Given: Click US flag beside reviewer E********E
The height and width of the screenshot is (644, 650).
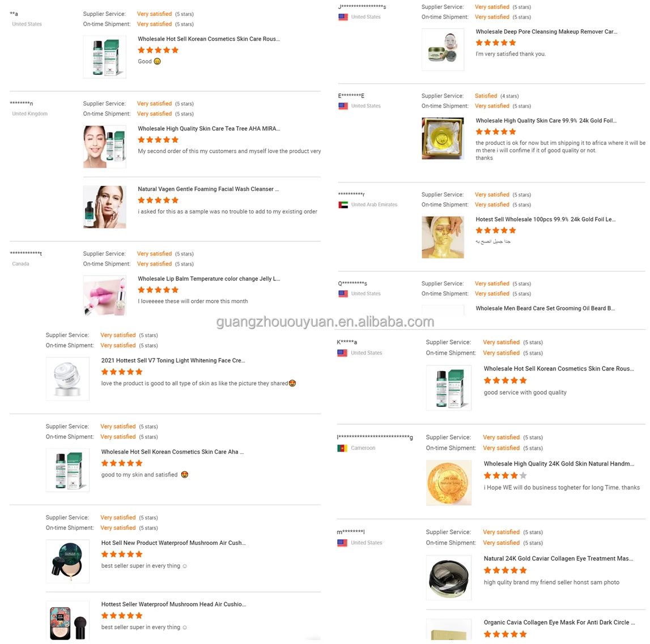Looking at the screenshot, I should (x=343, y=106).
